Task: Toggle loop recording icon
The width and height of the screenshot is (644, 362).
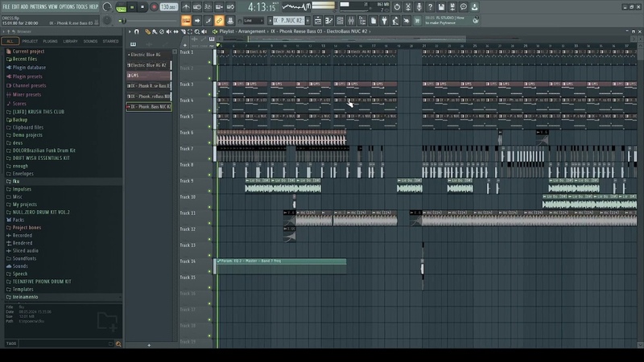Action: (x=230, y=7)
